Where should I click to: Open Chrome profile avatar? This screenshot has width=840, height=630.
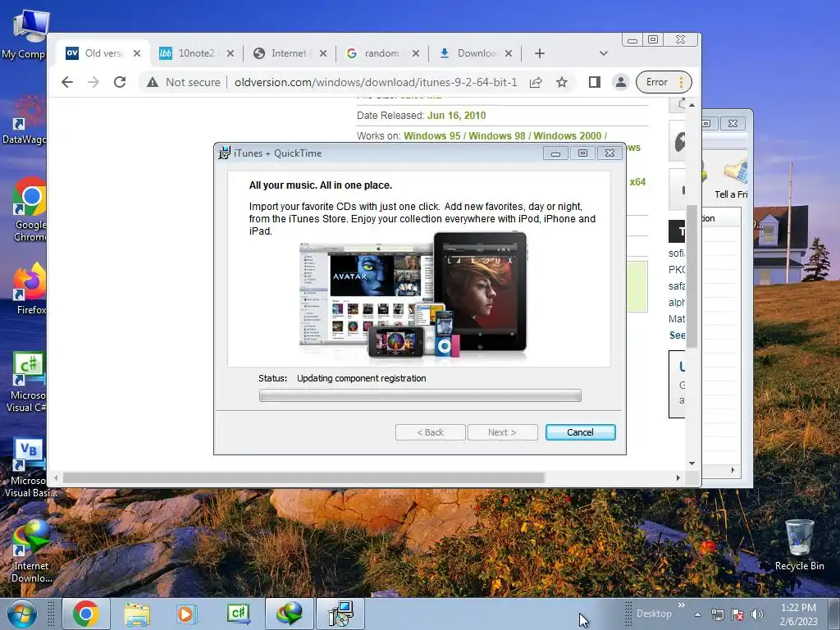(620, 82)
